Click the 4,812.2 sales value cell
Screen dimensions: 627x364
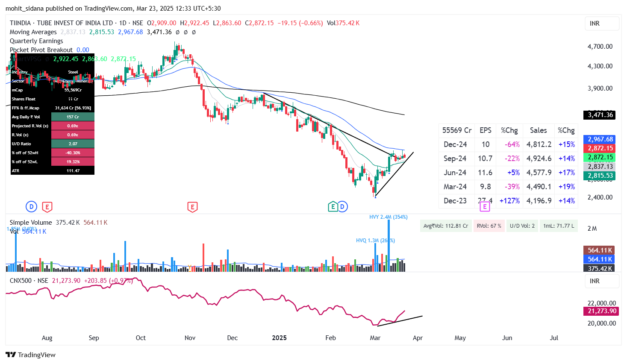(x=539, y=144)
